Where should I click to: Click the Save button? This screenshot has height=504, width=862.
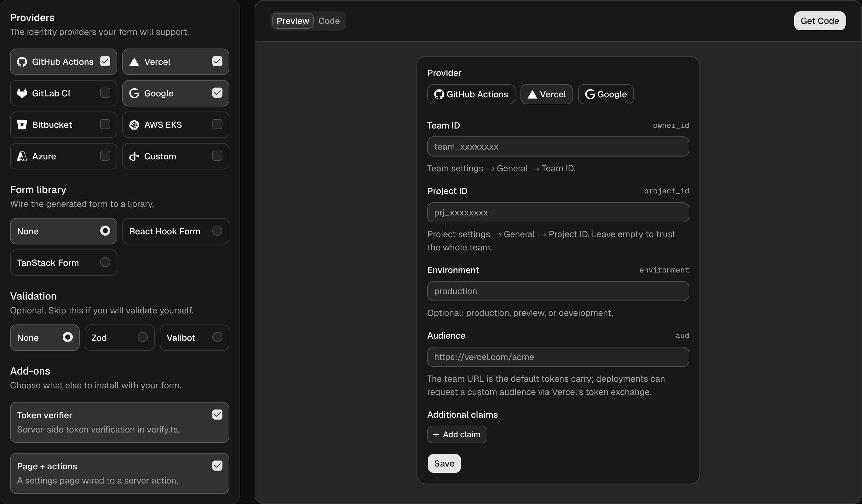pyautogui.click(x=444, y=463)
